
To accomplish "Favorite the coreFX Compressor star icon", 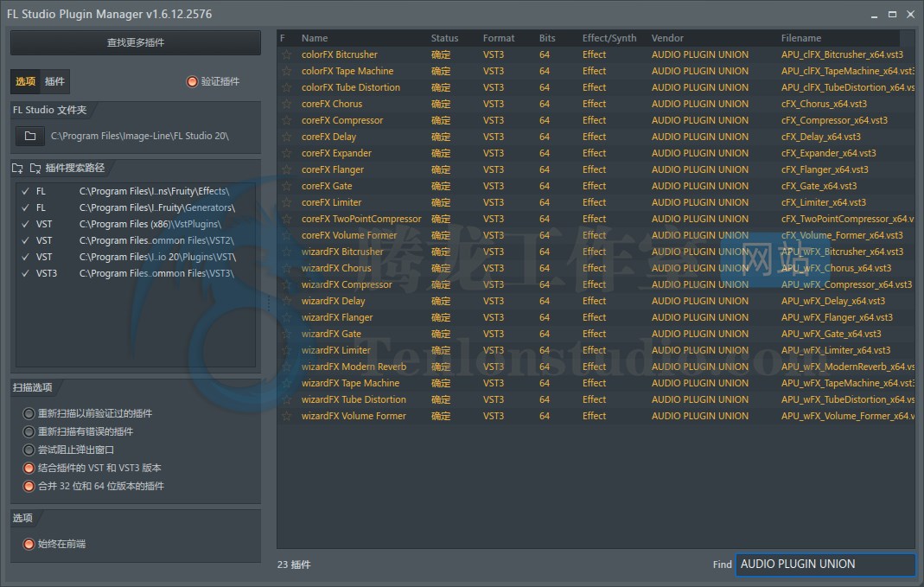I will [286, 121].
